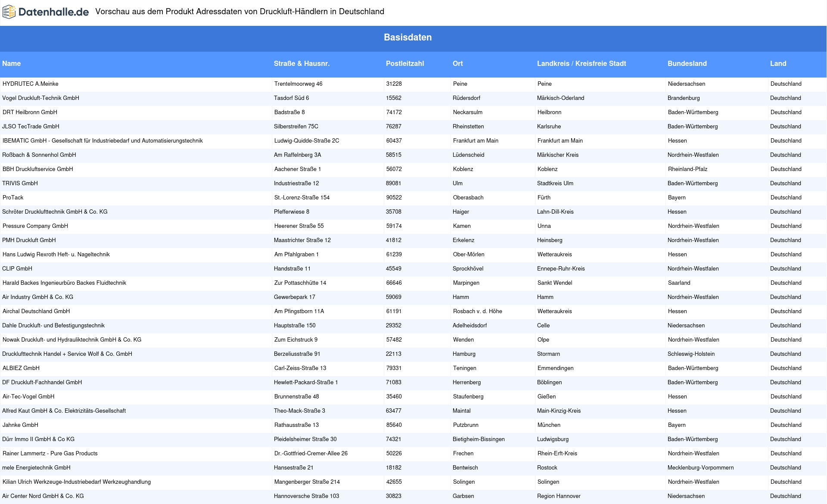Click the city Bietigheim-Bissingen
This screenshot has width=827, height=504.
point(479,439)
